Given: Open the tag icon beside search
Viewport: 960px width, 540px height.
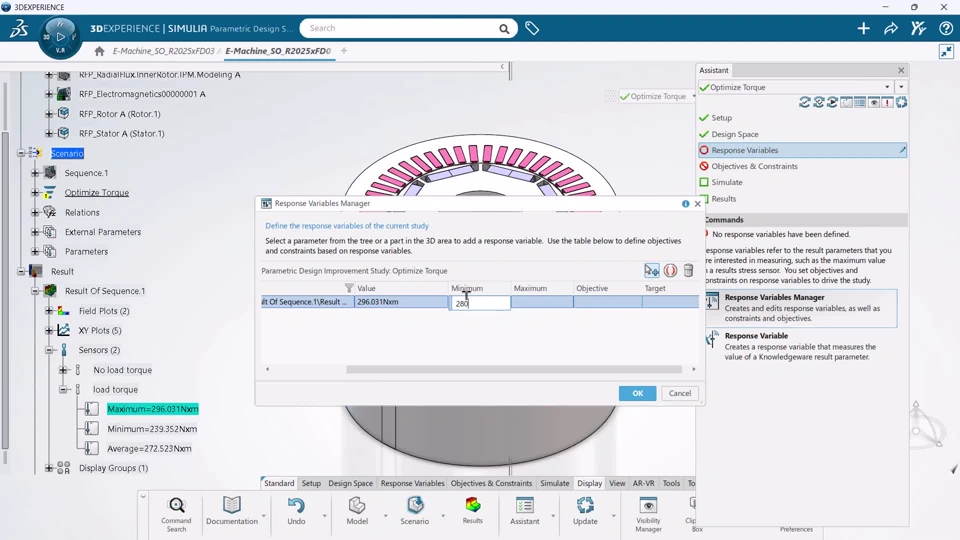Looking at the screenshot, I should point(531,28).
